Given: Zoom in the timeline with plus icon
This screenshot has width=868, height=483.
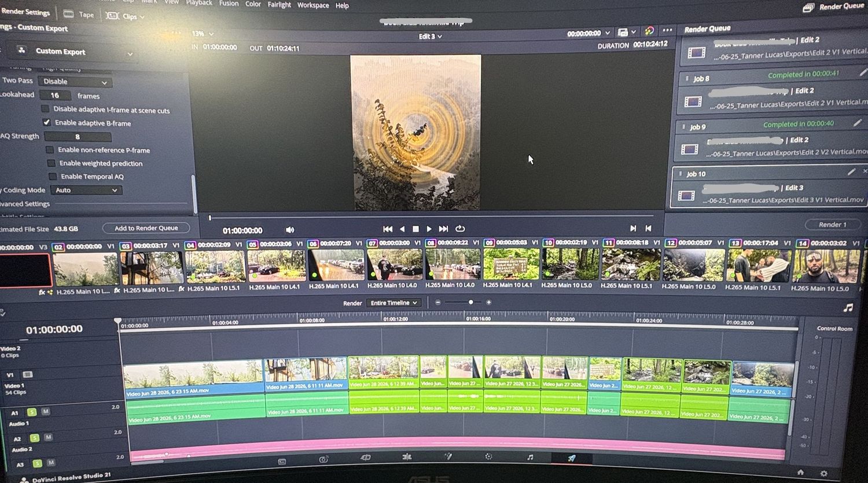Looking at the screenshot, I should [x=489, y=302].
